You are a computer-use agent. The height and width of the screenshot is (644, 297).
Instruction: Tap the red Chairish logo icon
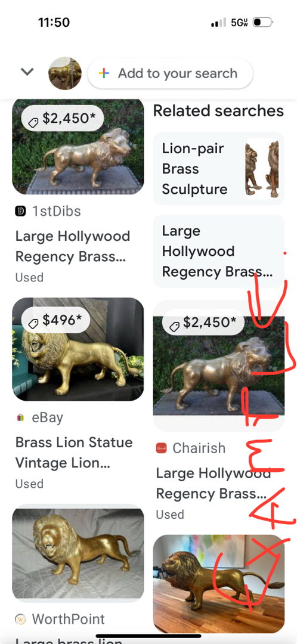pyautogui.click(x=162, y=448)
